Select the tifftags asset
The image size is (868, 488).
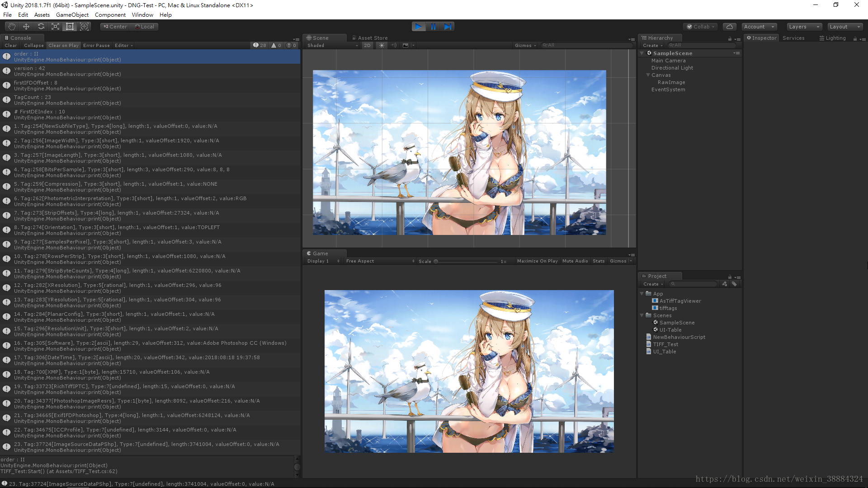point(668,308)
